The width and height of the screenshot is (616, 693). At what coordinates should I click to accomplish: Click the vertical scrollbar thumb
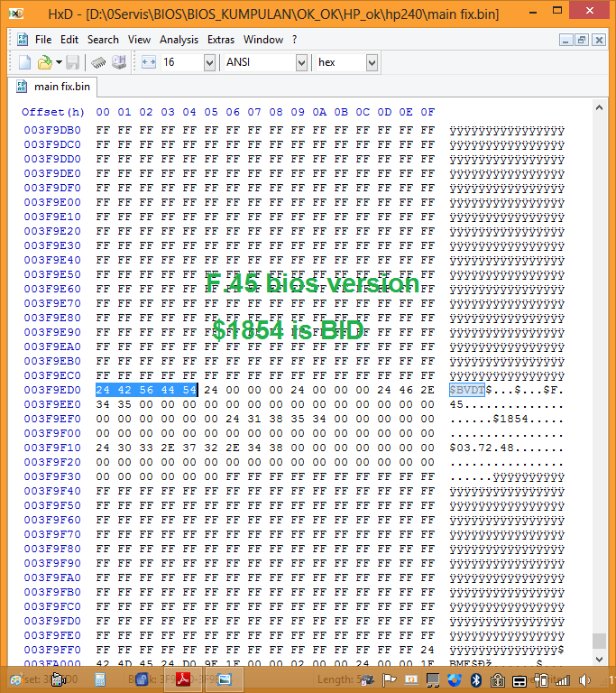599,641
